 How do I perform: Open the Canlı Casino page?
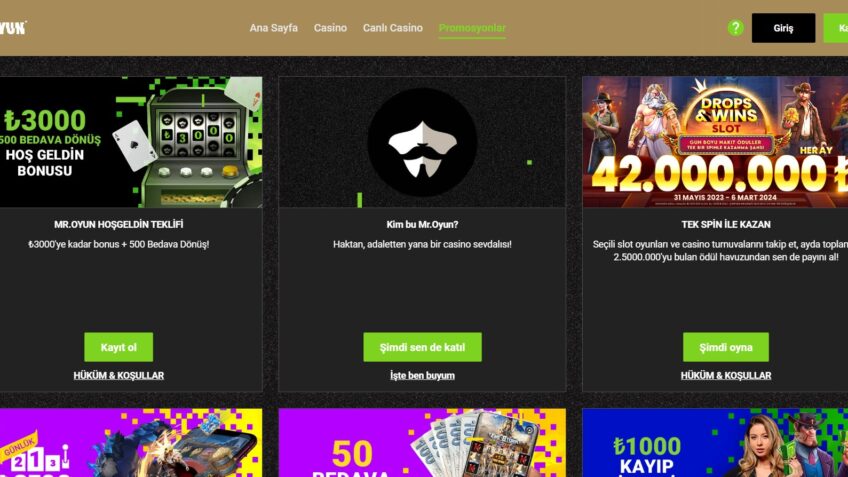click(393, 28)
